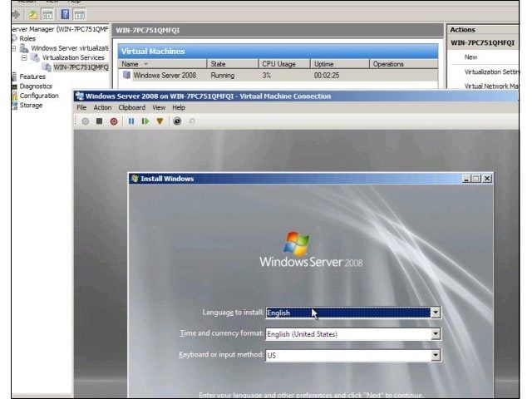Image resolution: width=532 pixels, height=399 pixels.
Task: Open the Action menu in VM Connection
Action: [102, 107]
